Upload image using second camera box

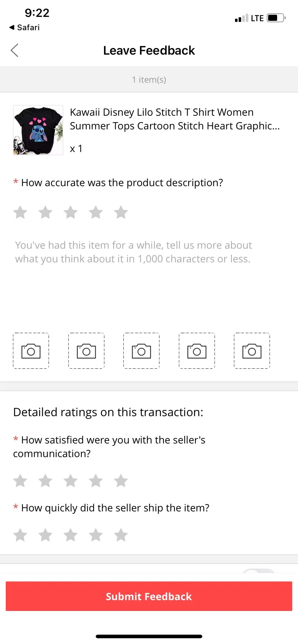click(86, 351)
